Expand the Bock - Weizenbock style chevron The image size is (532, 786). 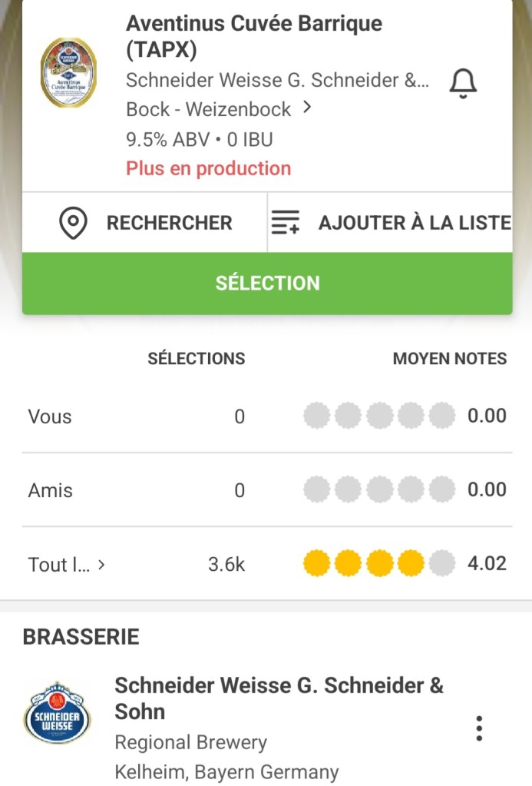pos(307,108)
